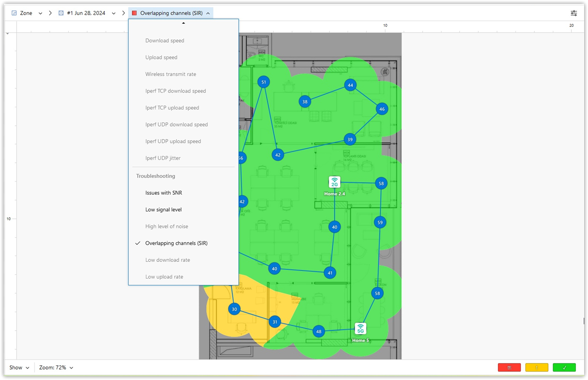Open the Zoom 72% dropdown

click(x=56, y=368)
